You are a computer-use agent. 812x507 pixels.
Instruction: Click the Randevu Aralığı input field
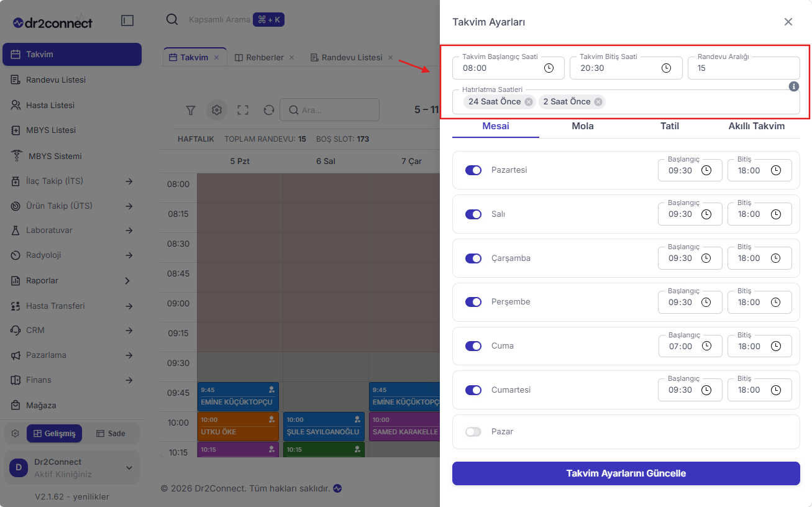pos(744,68)
